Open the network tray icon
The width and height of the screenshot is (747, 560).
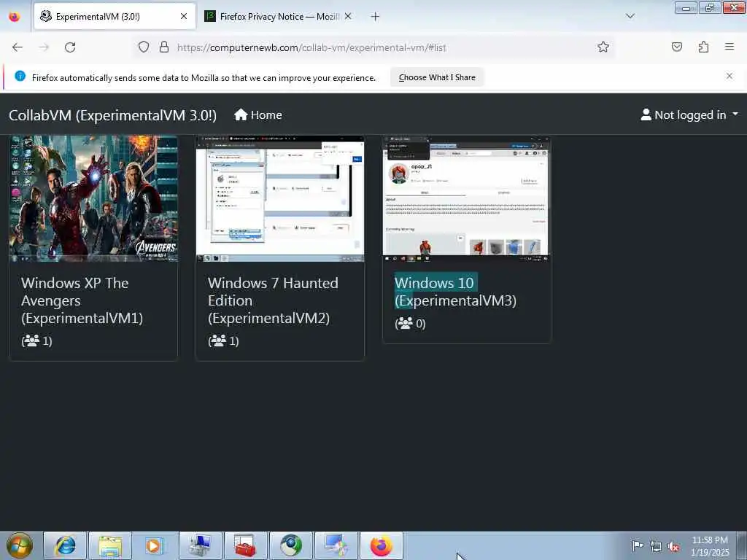[x=656, y=546]
